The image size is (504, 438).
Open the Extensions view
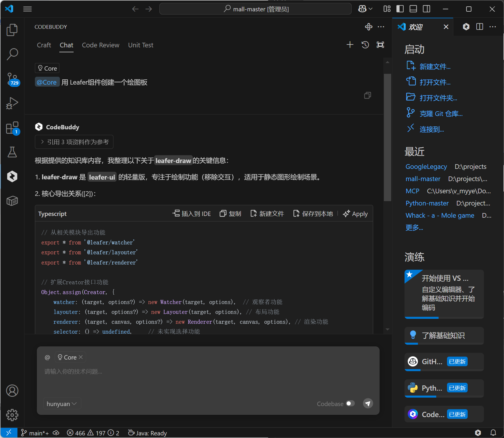pyautogui.click(x=12, y=128)
